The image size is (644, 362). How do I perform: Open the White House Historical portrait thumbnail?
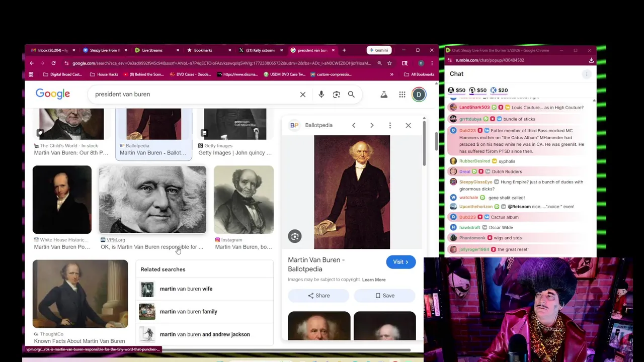coord(62,200)
